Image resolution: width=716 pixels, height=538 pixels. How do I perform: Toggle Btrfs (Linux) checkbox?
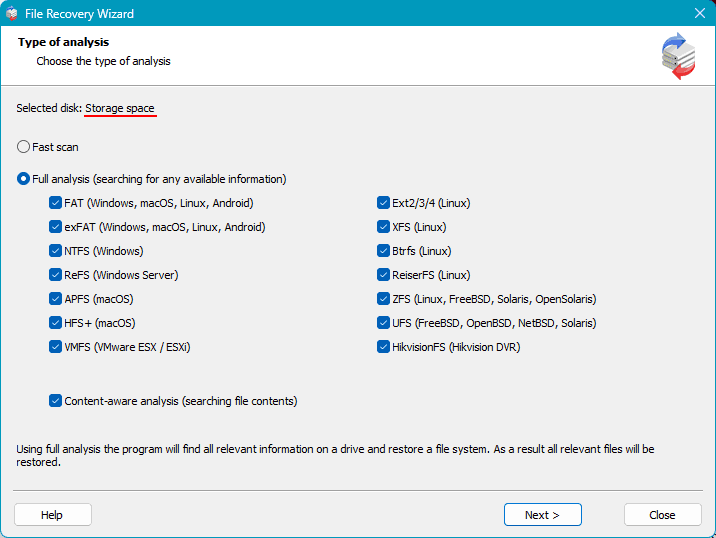tap(383, 251)
